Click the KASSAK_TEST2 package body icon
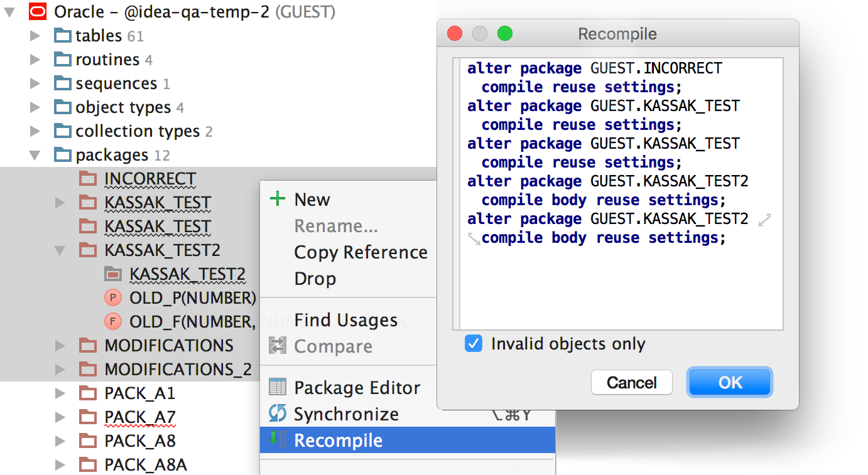This screenshot has height=475, width=868. coord(113,274)
